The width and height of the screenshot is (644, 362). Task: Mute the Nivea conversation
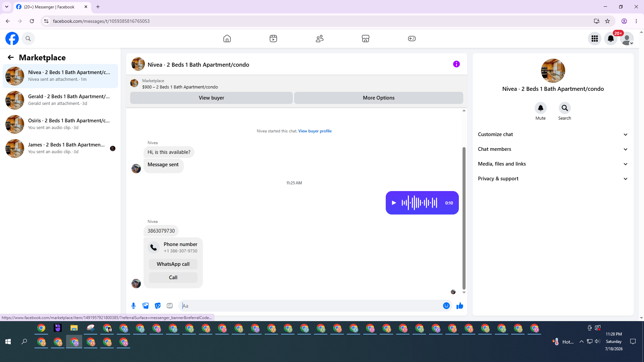click(540, 108)
